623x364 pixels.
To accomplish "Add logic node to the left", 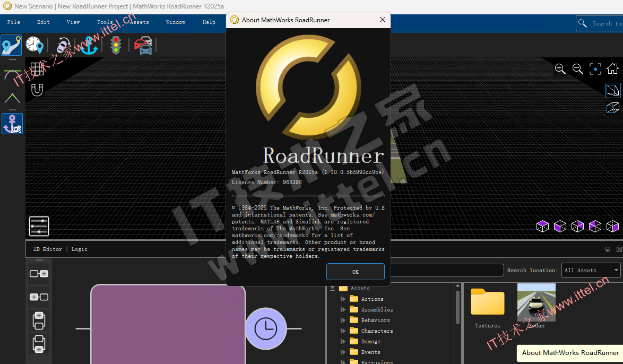I will click(39, 297).
